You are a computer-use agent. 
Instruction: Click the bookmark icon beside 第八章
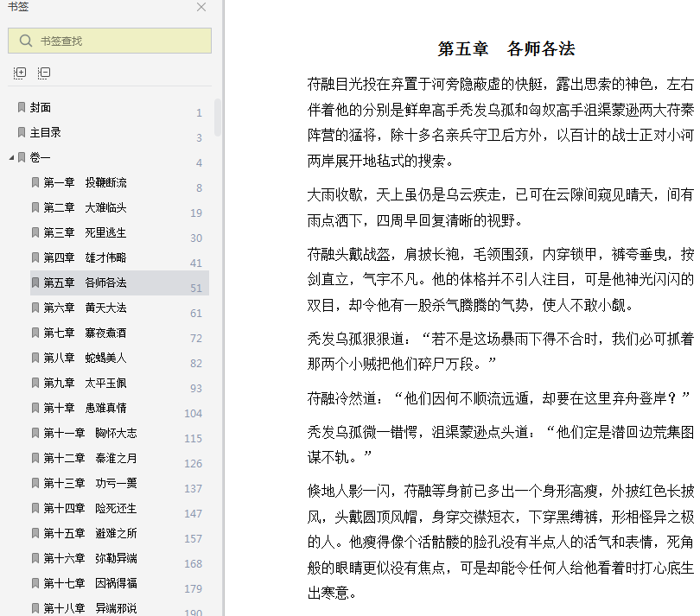coord(35,357)
